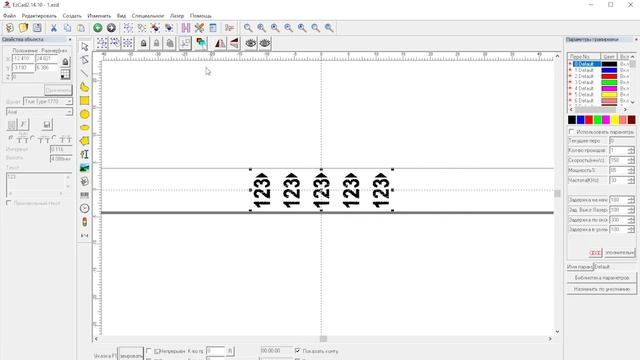The height and width of the screenshot is (360, 640).
Task: Select the yellow Polygon tool
Action: [84, 141]
